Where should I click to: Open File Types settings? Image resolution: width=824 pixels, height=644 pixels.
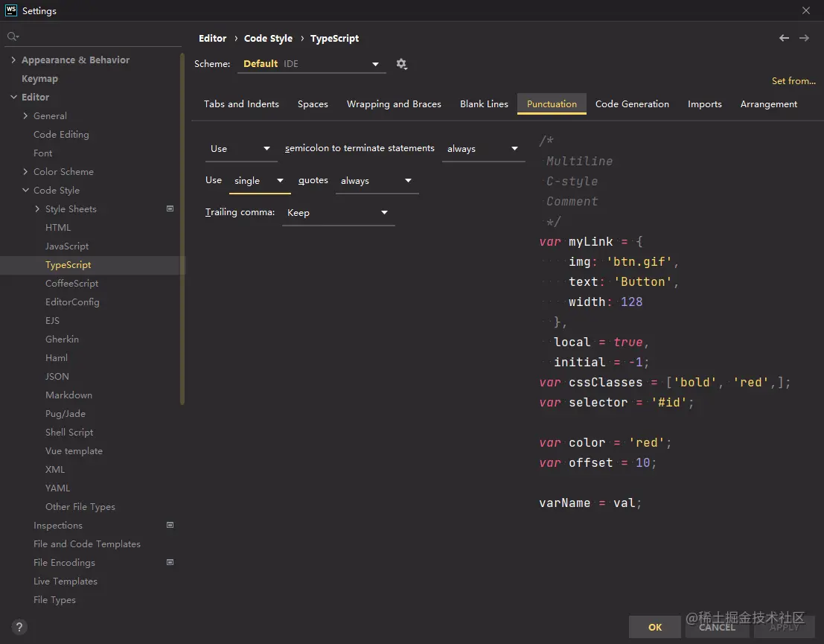click(54, 600)
